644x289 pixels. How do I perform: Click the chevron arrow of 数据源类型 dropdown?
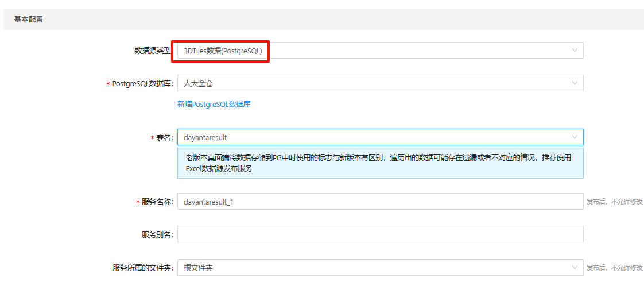click(x=575, y=51)
